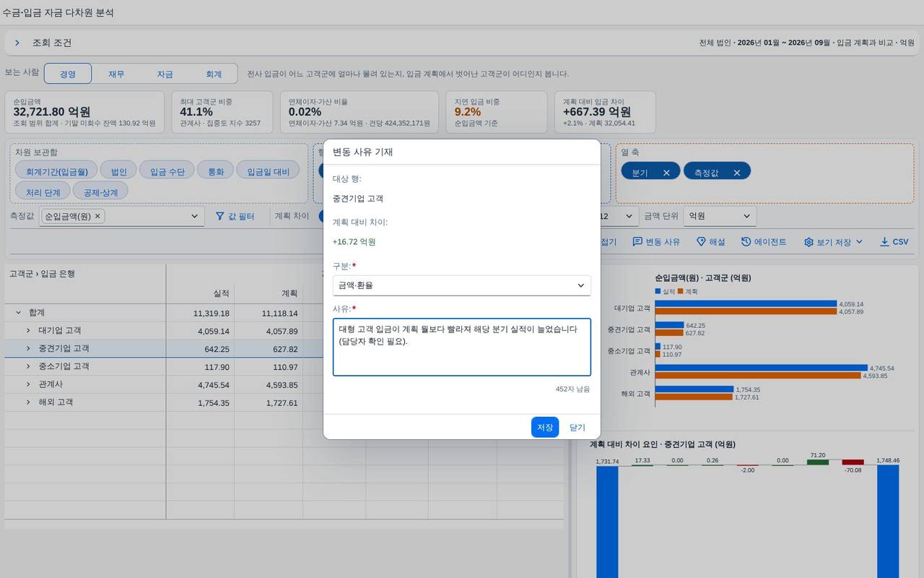
Task: Click the 에이전트 history icon
Action: 746,242
